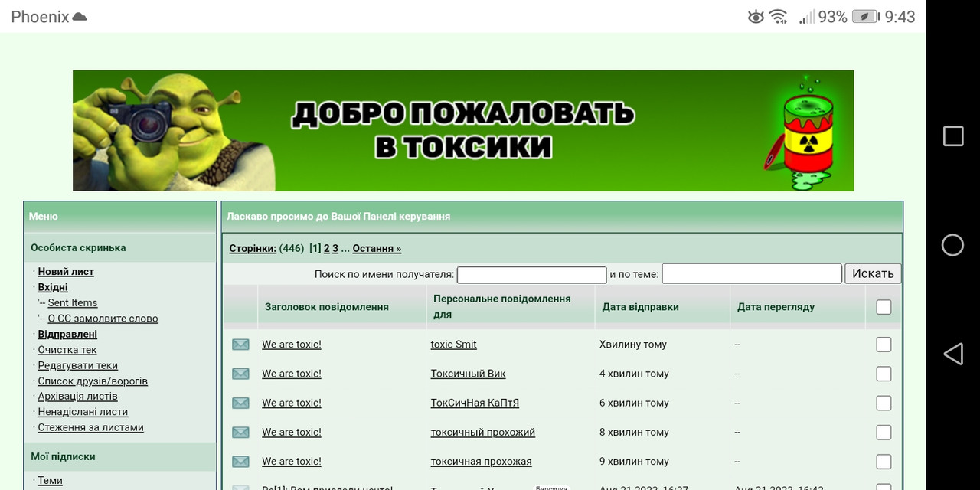The image size is (980, 490).
Task: Go to page 2 of messages
Action: point(327,248)
